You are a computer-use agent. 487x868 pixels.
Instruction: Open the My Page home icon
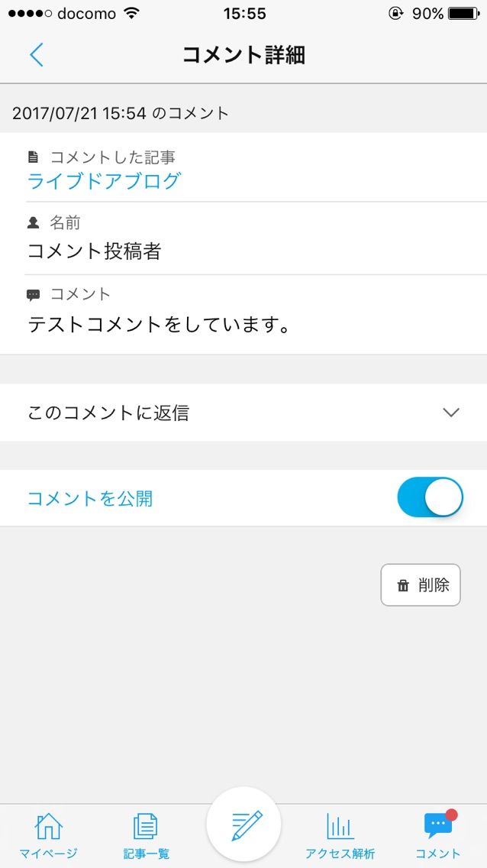pyautogui.click(x=48, y=826)
